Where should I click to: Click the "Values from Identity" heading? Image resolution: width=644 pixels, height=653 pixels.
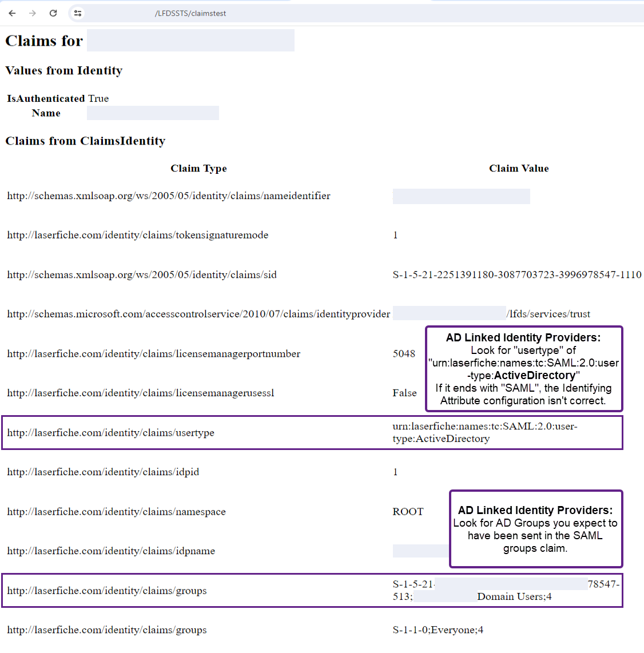pyautogui.click(x=64, y=70)
